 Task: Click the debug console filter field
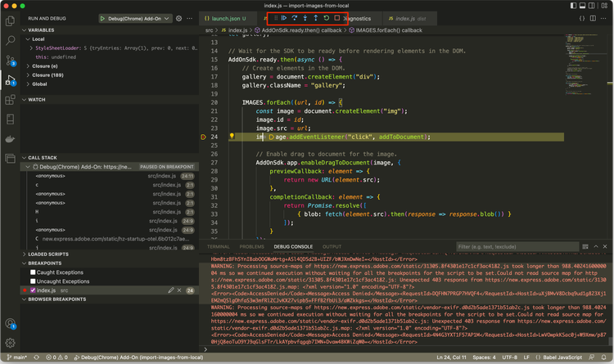click(517, 246)
